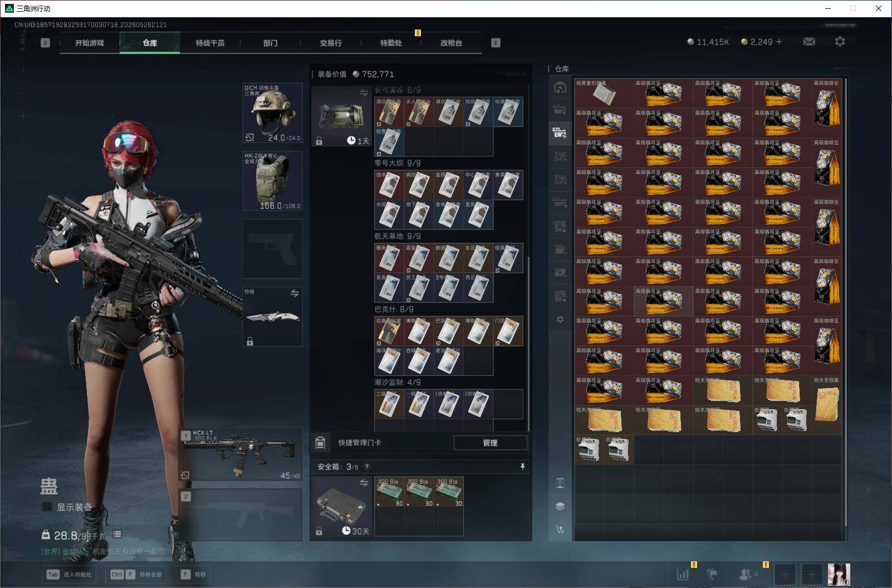This screenshot has height=588, width=892.
Task: Click the second empty squad plus slot
Action: click(812, 574)
